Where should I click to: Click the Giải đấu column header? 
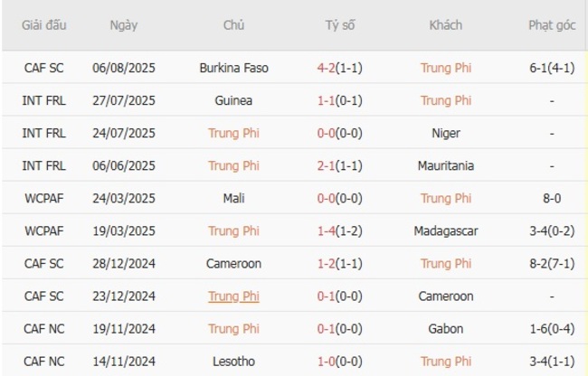coord(45,25)
